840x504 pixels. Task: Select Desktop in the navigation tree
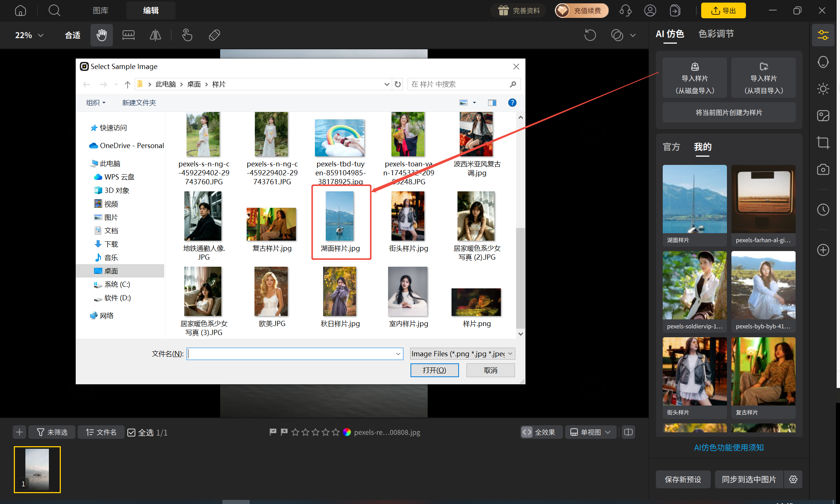click(x=120, y=271)
